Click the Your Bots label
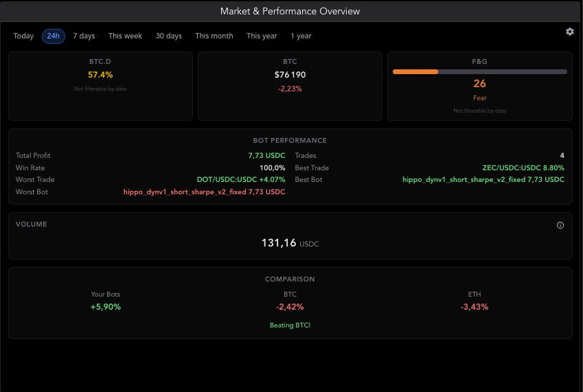 pyautogui.click(x=106, y=295)
